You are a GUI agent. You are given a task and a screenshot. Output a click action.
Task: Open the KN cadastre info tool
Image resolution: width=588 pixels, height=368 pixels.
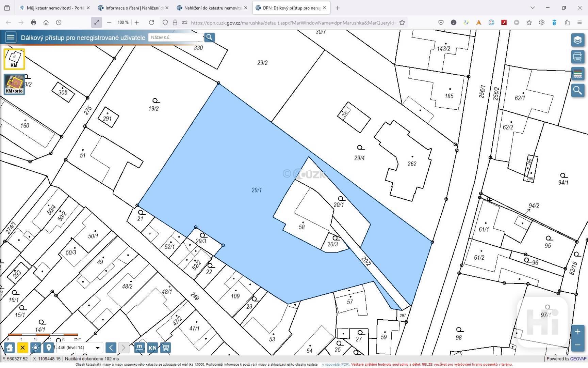pos(152,348)
